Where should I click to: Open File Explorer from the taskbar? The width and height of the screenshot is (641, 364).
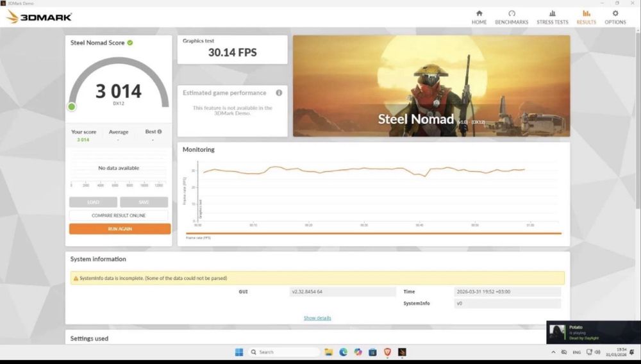329,352
